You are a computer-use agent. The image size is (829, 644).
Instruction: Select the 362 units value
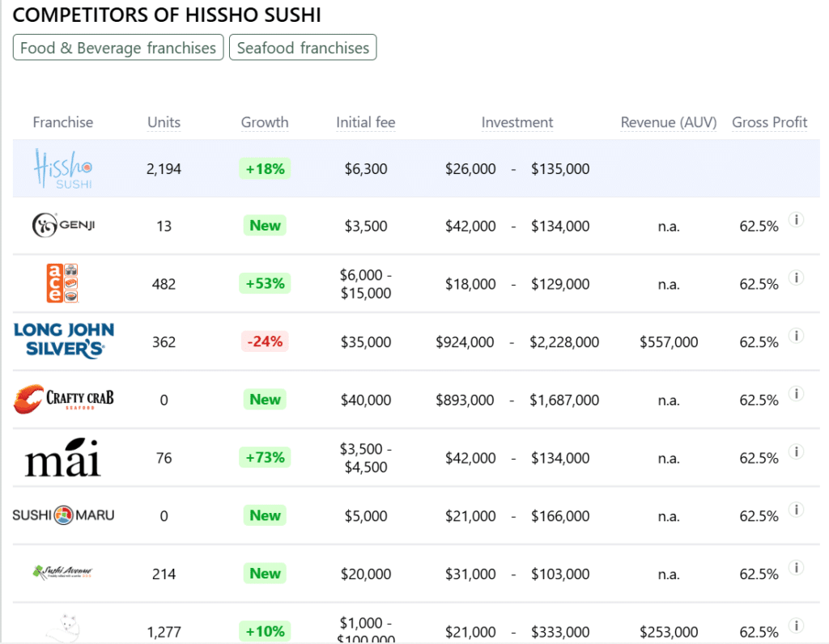tap(164, 342)
